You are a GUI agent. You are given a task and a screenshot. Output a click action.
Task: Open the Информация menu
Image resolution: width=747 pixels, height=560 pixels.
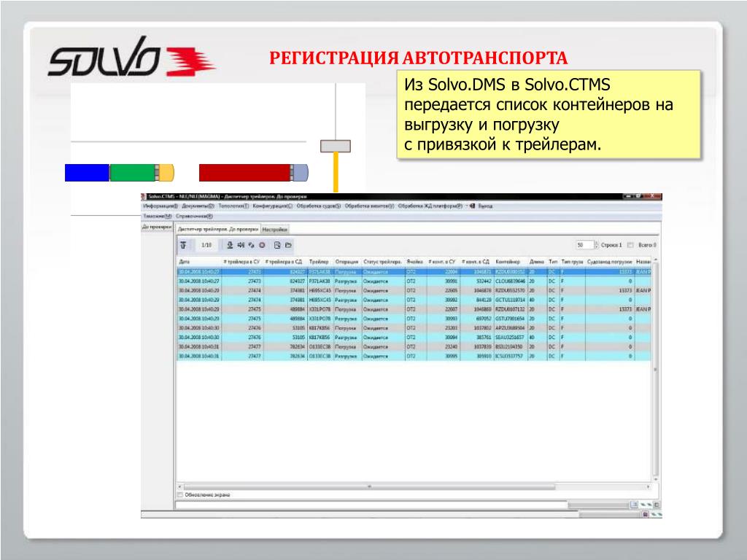(160, 206)
